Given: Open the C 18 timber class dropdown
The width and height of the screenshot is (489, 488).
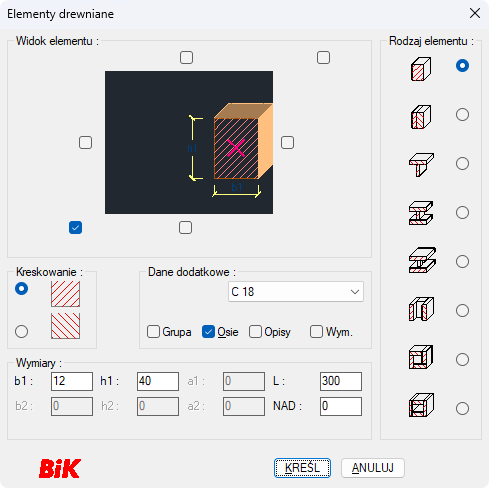Looking at the screenshot, I should coord(296,292).
